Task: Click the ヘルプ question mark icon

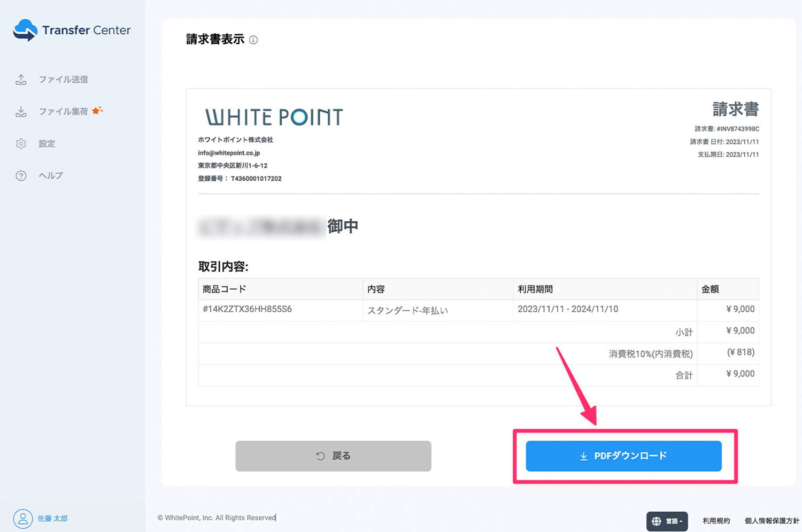Action: pos(21,175)
